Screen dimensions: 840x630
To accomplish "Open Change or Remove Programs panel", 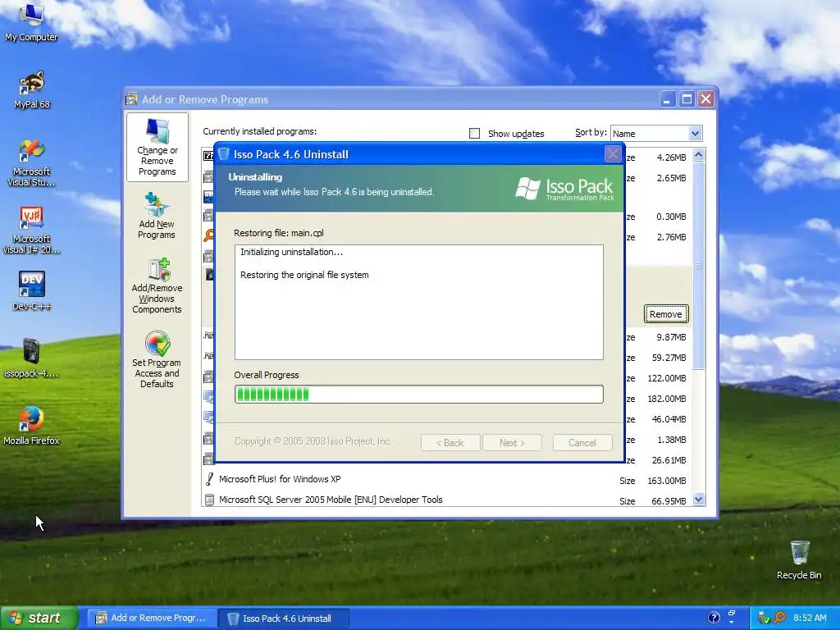I will tap(157, 148).
